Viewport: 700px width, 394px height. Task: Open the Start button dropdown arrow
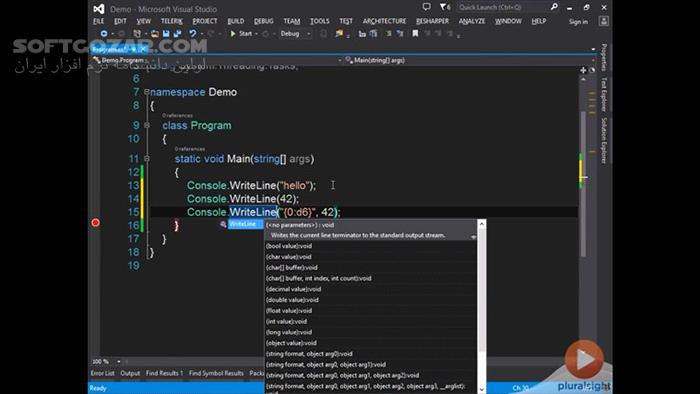pos(256,34)
